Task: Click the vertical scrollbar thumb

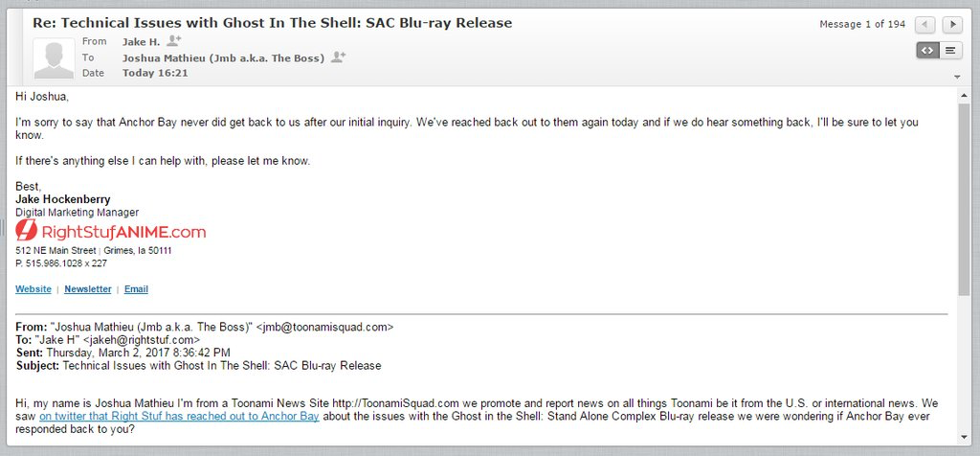Action: click(964, 199)
